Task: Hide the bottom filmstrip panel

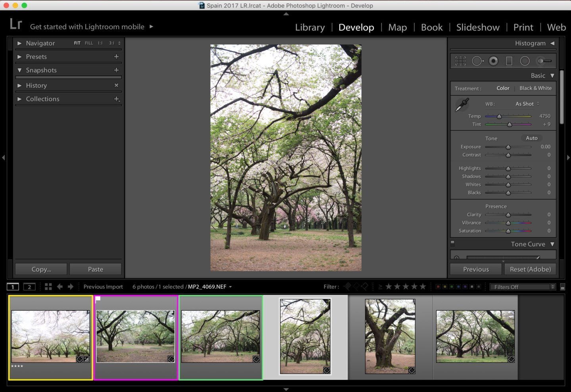Action: [x=286, y=389]
